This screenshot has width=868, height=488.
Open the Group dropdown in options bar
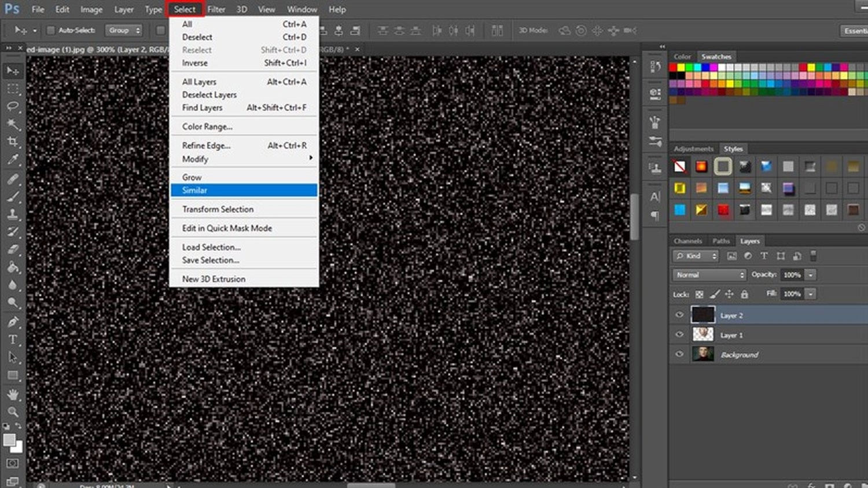click(x=123, y=30)
